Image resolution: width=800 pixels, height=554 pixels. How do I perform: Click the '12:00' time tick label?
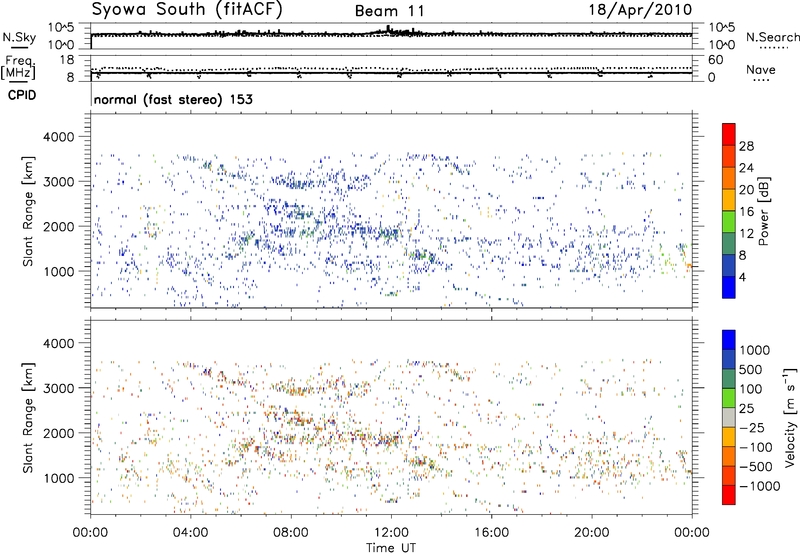point(391,533)
